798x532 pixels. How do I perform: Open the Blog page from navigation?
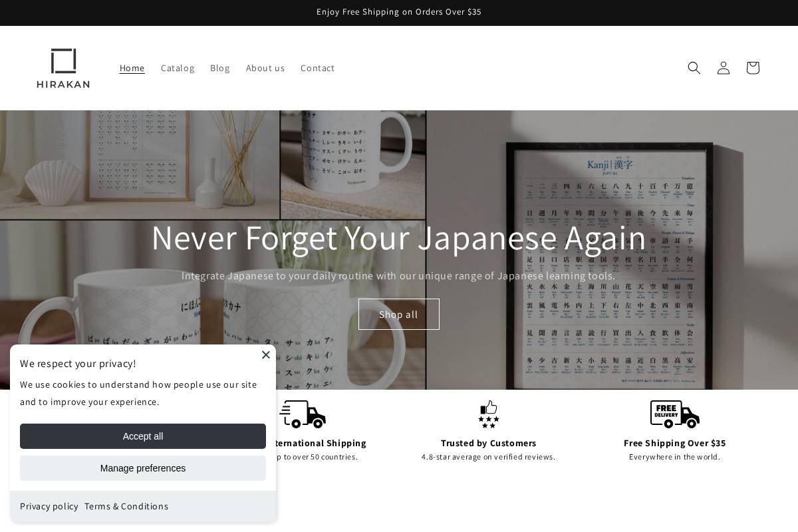point(219,68)
